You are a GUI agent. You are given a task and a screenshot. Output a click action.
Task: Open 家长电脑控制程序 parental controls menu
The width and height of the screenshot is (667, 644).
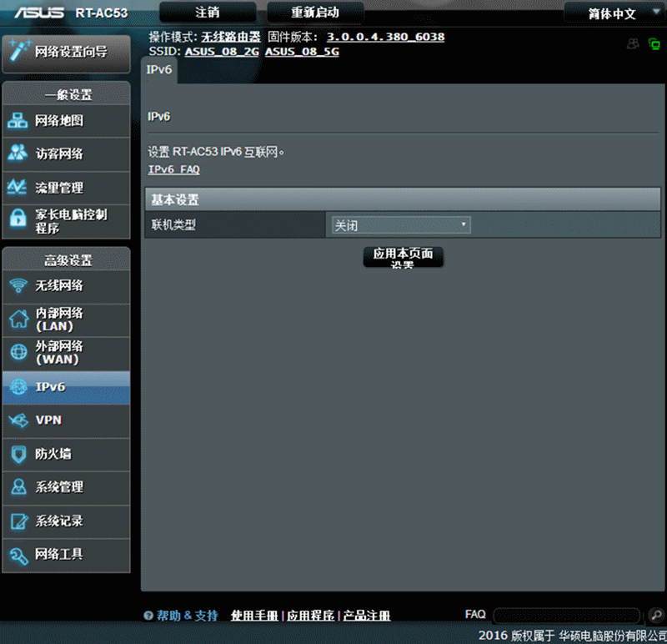(67, 221)
